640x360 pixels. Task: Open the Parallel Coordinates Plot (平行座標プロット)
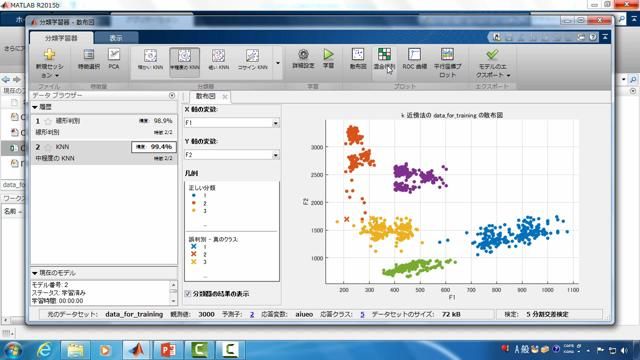[x=447, y=63]
